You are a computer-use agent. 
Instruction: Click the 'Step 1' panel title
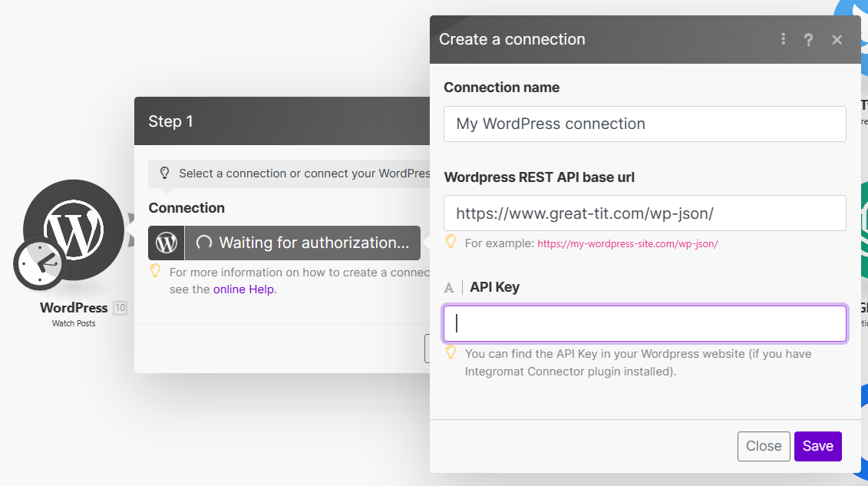[170, 121]
